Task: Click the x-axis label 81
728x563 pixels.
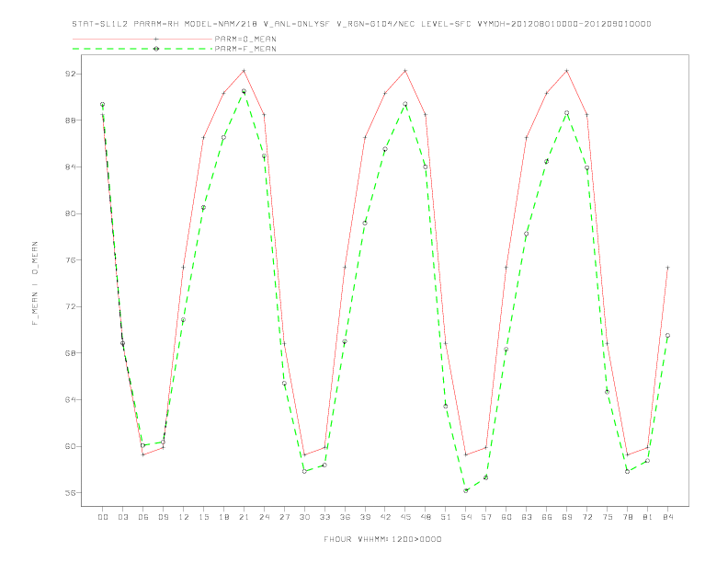Action: pos(648,517)
